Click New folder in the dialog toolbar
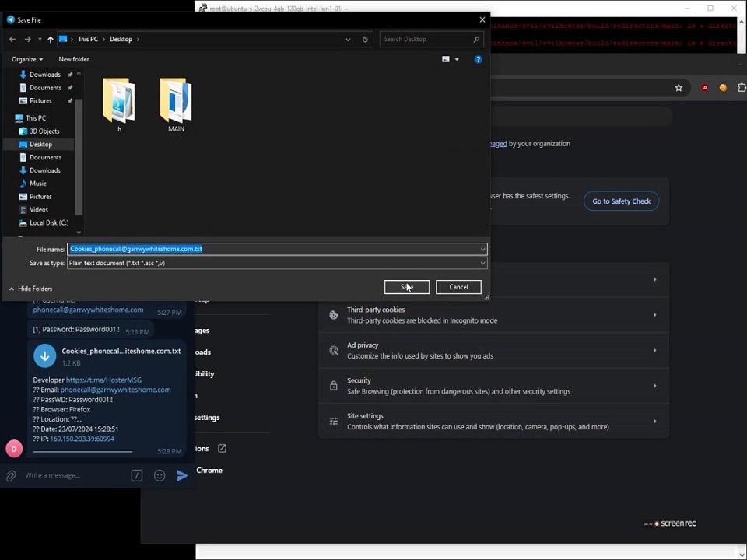 click(74, 59)
